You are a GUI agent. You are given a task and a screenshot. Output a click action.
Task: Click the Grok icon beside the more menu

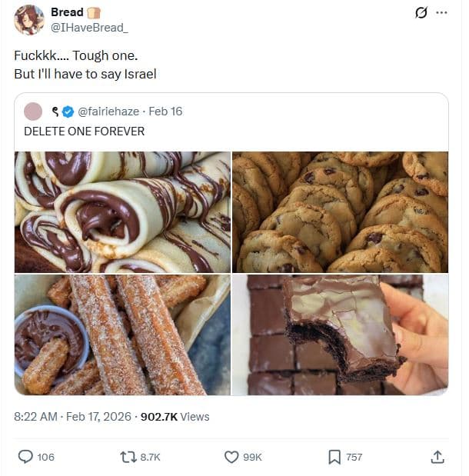click(421, 12)
